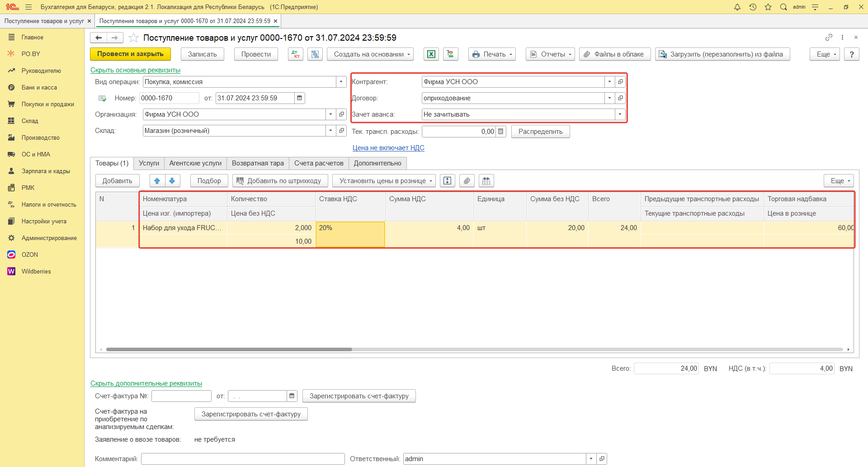The height and width of the screenshot is (467, 868).
Task: Click into the Комментарий field
Action: 243,459
